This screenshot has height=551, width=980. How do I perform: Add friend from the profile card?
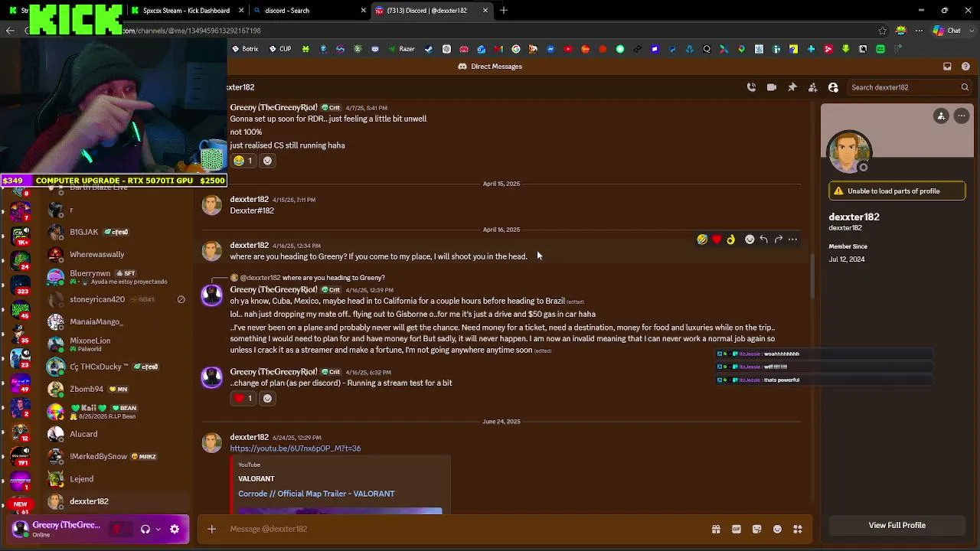point(942,116)
